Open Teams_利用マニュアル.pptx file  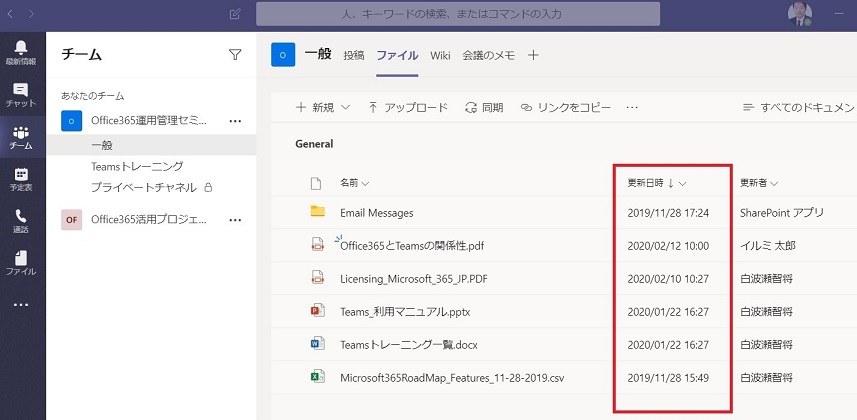405,312
